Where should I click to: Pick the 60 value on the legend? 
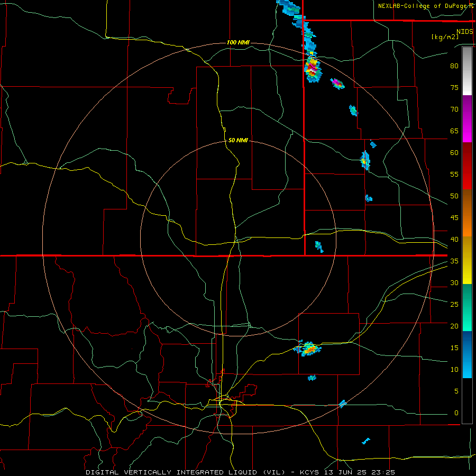click(454, 153)
